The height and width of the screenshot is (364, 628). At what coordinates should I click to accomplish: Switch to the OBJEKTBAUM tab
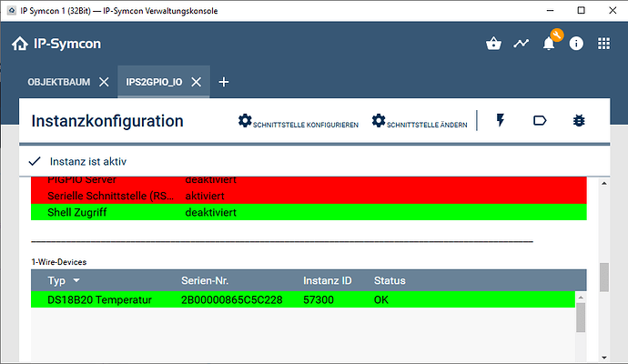point(59,82)
